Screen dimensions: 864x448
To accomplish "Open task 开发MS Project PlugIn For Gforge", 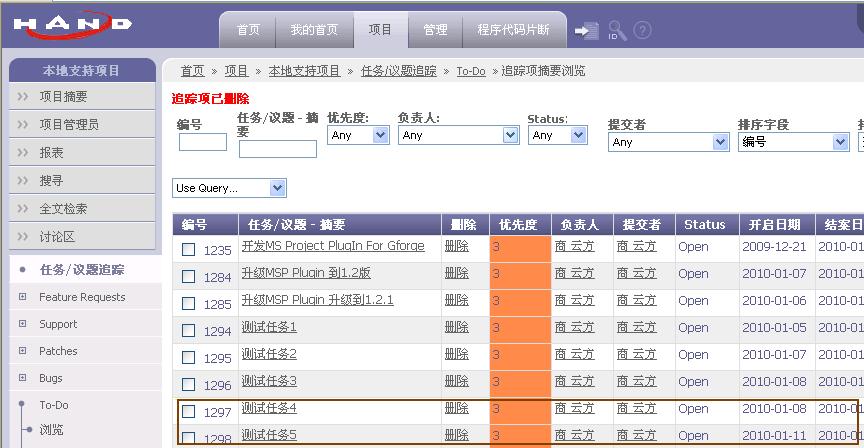I will [x=333, y=246].
